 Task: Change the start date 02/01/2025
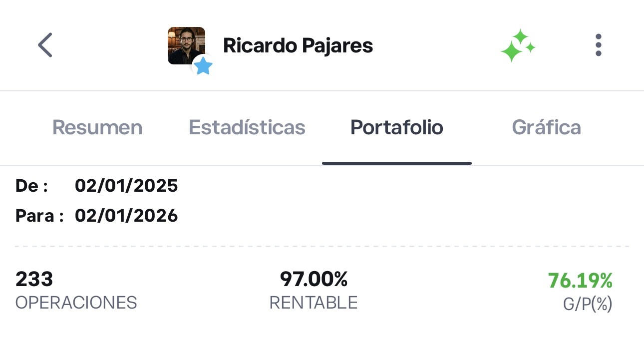(126, 186)
